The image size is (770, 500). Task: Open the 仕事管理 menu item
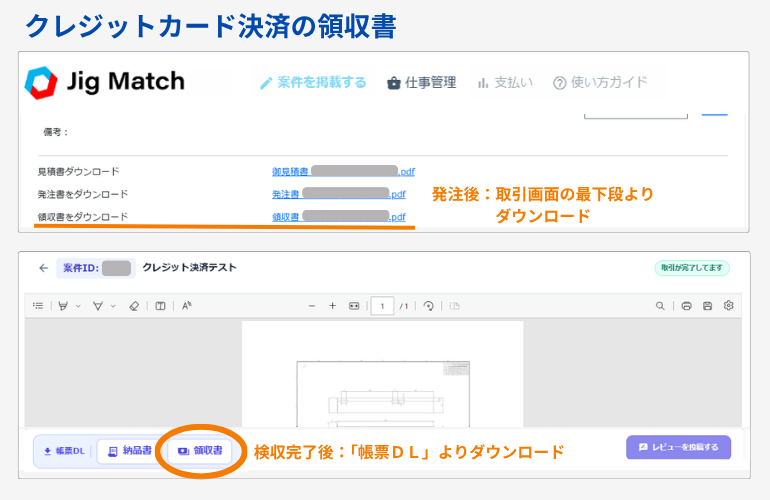coord(422,83)
